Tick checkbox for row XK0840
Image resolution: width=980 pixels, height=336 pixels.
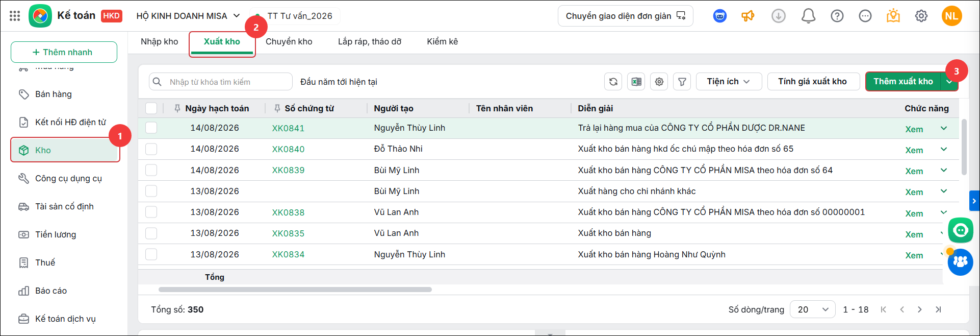pyautogui.click(x=151, y=149)
